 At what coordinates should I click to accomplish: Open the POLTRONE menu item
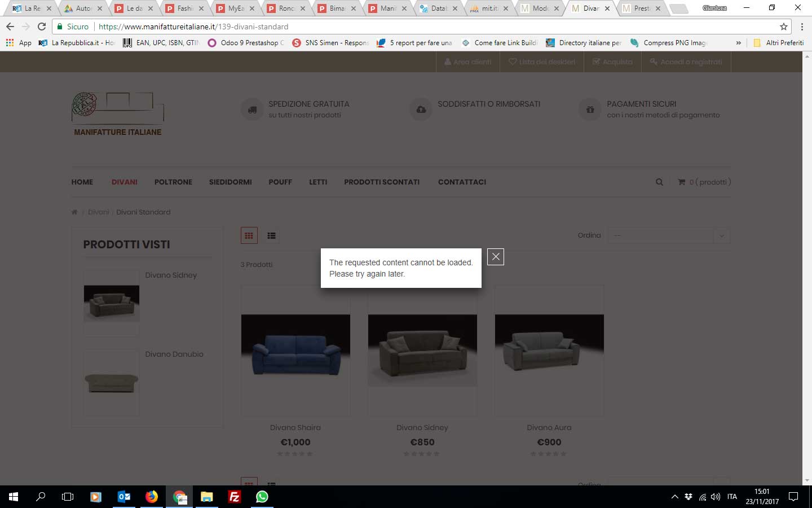point(173,182)
